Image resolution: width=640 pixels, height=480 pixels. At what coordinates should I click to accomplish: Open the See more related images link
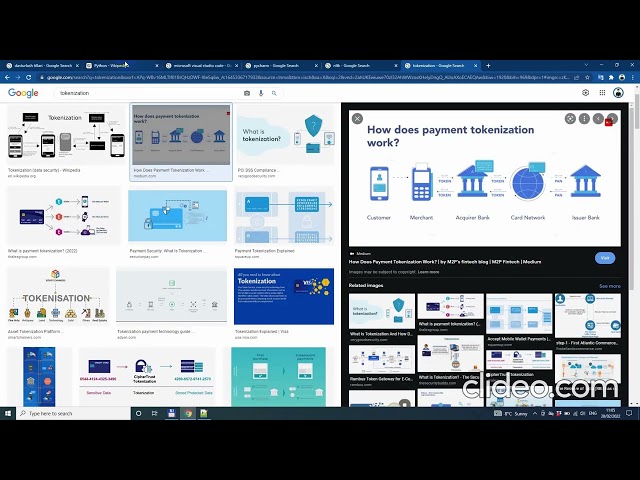pos(609,286)
